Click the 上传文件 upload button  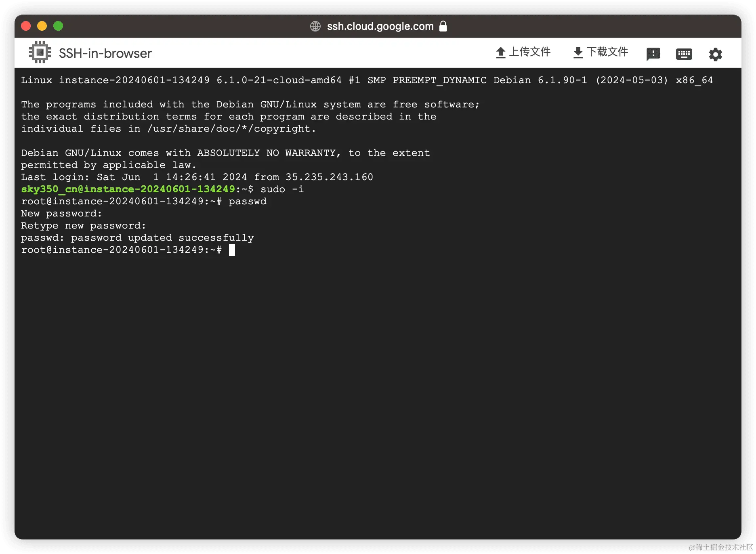coord(523,52)
